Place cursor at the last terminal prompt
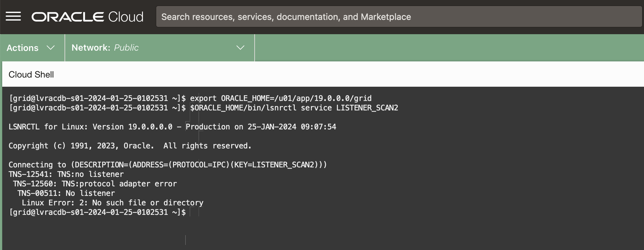Screen dimensions: 644x250 191,212
